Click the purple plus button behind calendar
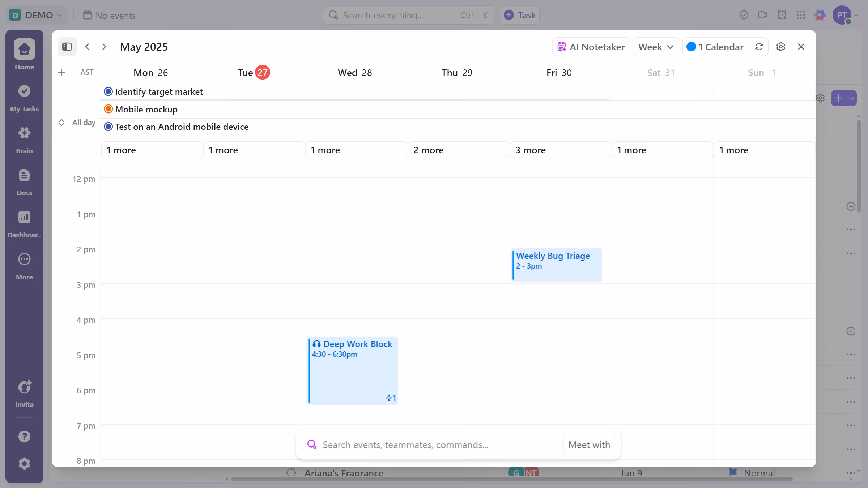868x488 pixels. click(x=839, y=98)
